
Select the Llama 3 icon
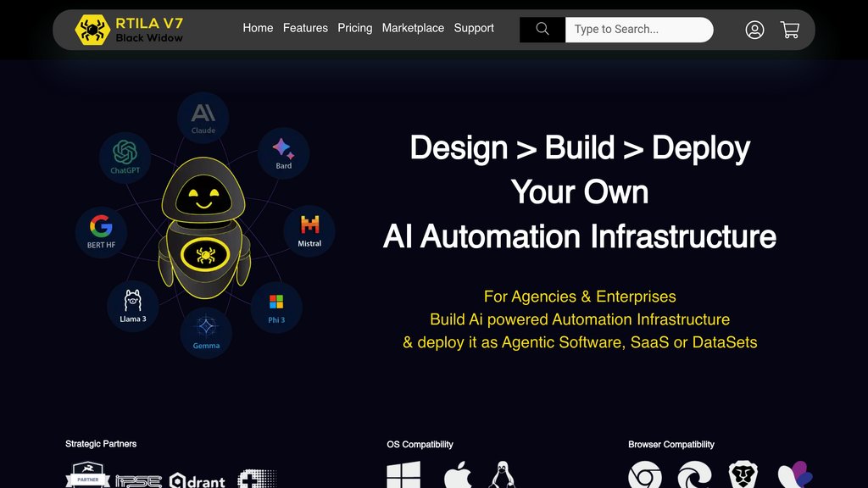[x=132, y=305]
